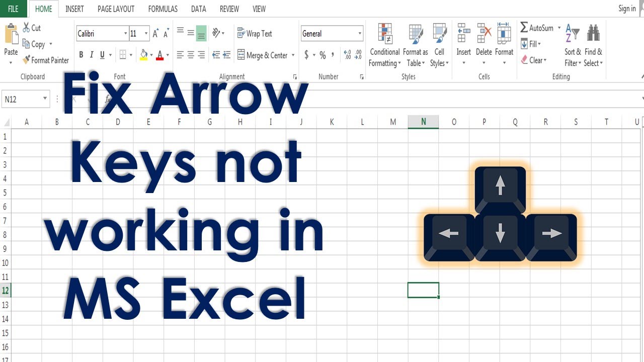This screenshot has height=362, width=644.
Task: Click the Cut scissors icon
Action: point(27,28)
